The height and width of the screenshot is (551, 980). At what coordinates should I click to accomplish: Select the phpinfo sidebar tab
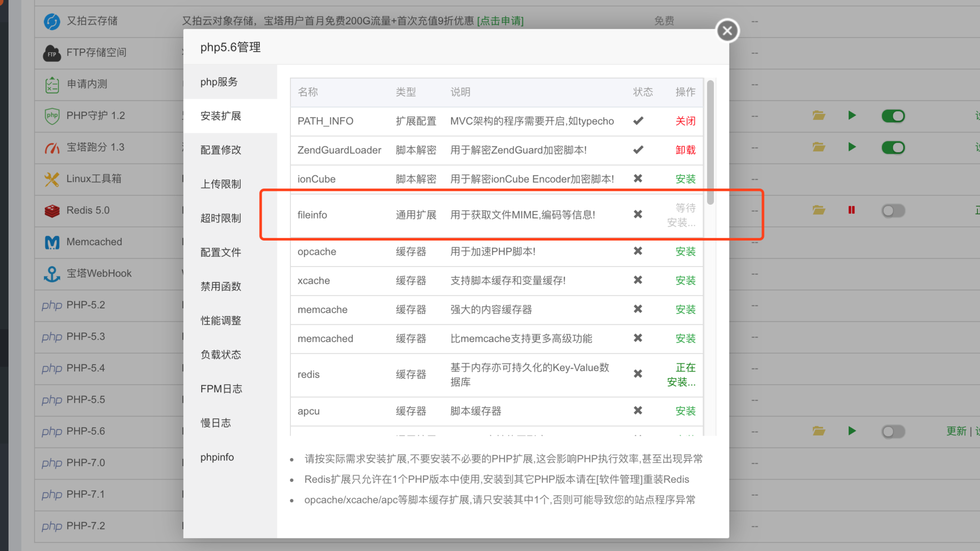[217, 457]
